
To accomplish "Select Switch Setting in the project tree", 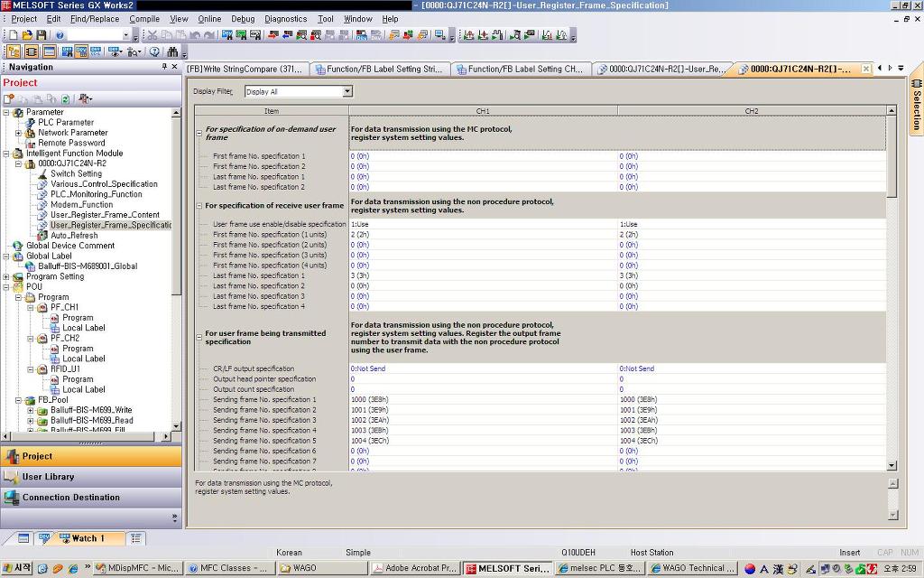I will click(x=76, y=173).
